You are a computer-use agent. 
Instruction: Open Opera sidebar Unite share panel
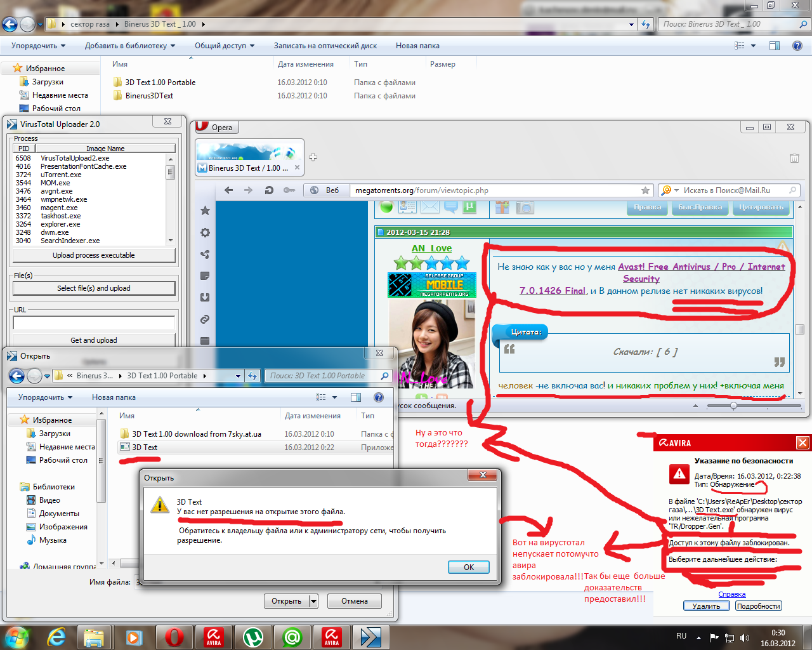(205, 254)
